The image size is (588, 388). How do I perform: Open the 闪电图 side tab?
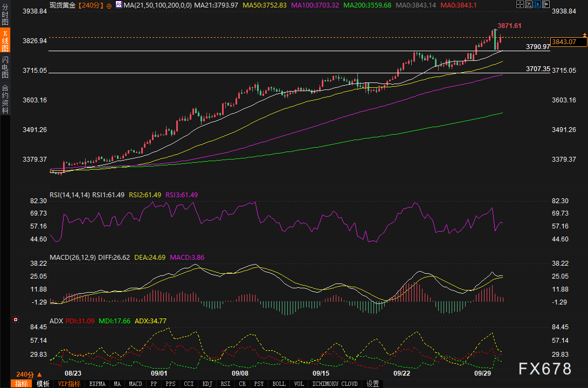pyautogui.click(x=5, y=67)
